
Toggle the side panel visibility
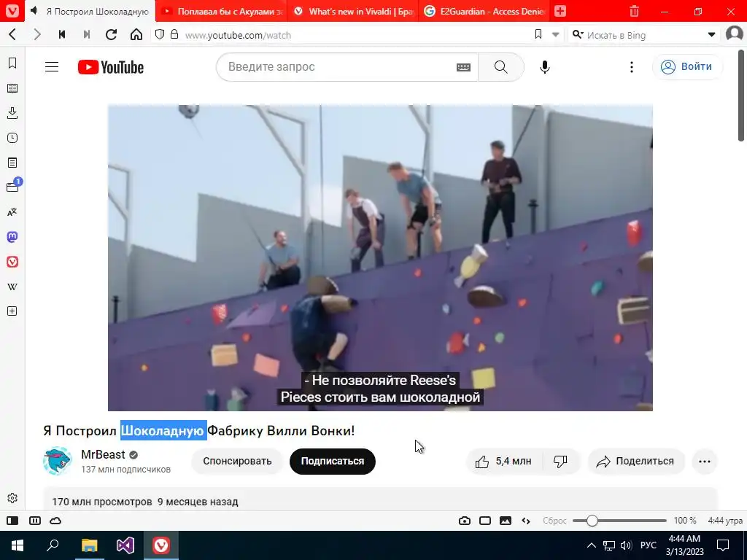pos(13,521)
